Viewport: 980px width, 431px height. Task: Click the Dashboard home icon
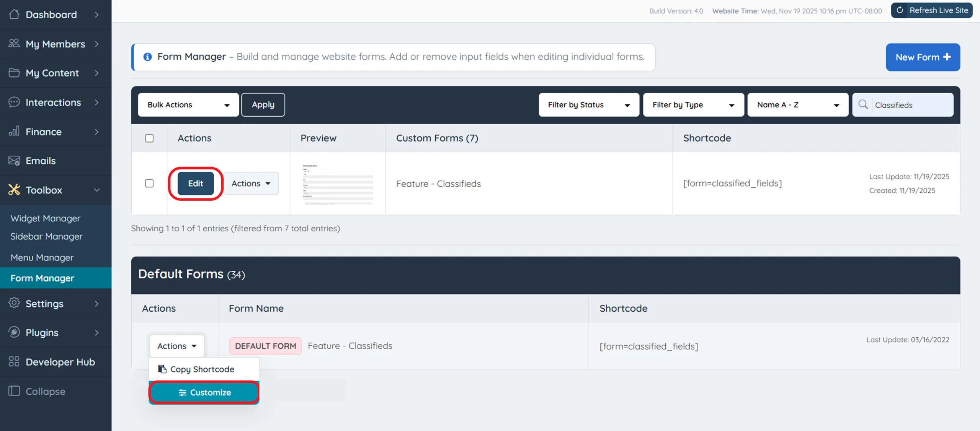click(14, 14)
